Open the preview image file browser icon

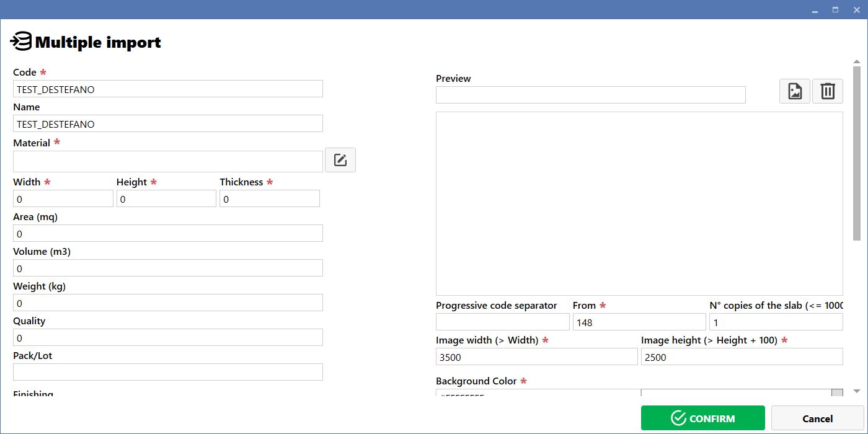795,91
